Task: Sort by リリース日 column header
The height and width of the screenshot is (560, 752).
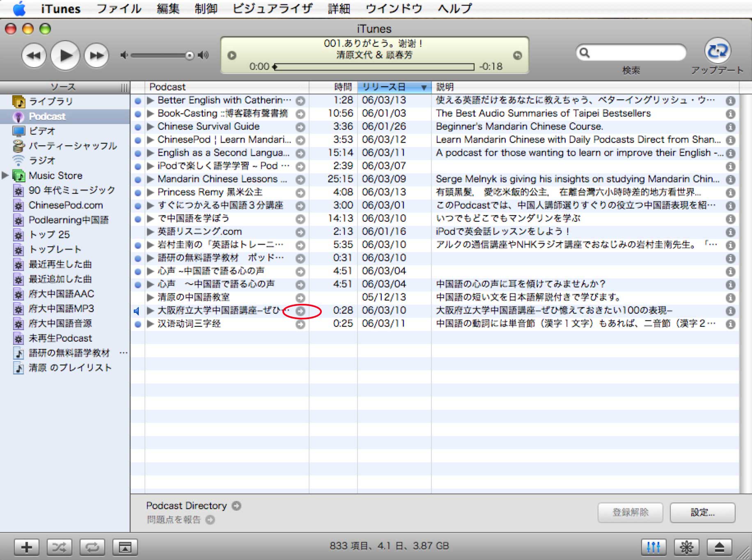Action: pyautogui.click(x=394, y=87)
